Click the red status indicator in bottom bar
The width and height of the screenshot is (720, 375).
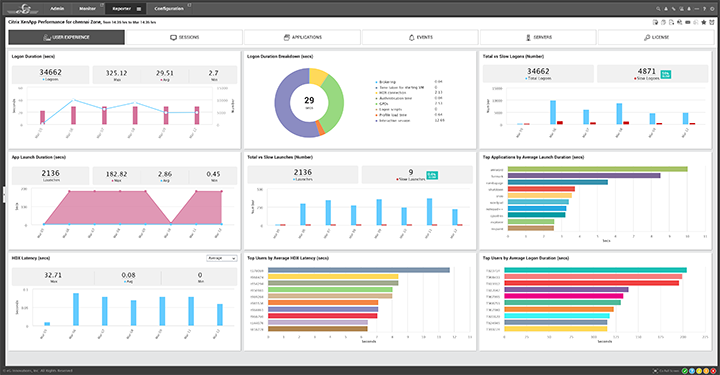713,371
